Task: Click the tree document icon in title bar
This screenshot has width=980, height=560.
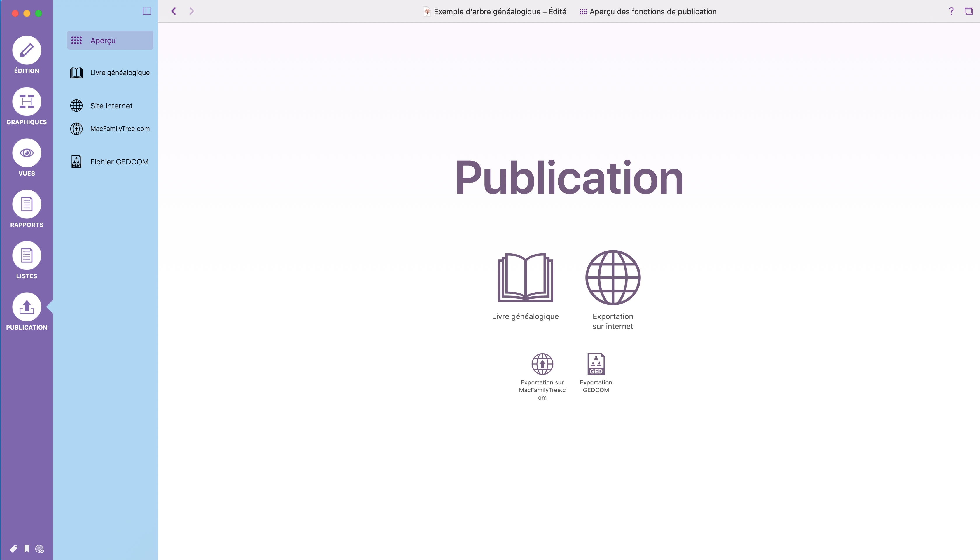Action: 427,12
